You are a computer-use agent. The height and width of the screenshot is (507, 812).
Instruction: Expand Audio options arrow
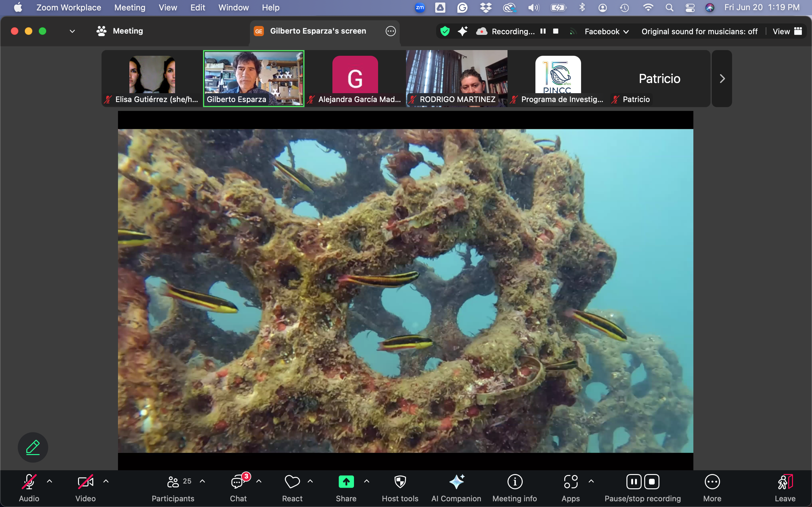49,481
